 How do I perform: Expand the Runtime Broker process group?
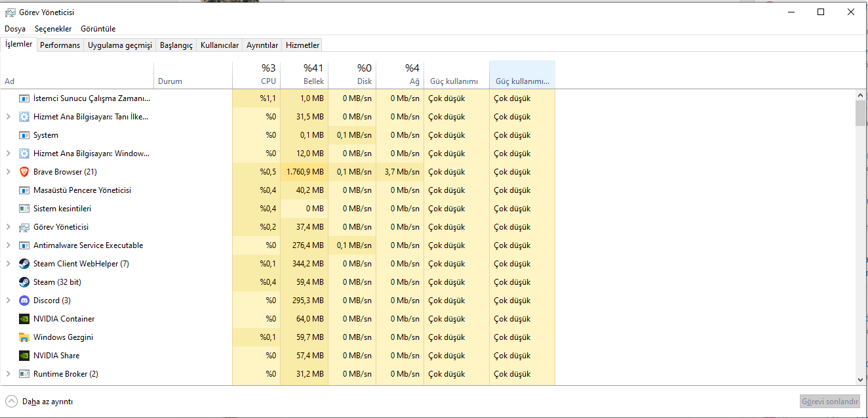(x=8, y=374)
